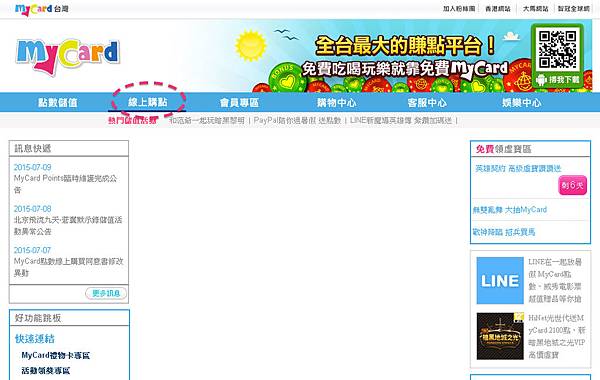Viewport: 600px width, 380px height.
Task: Click the 快速連結 heading
Action: point(35,339)
